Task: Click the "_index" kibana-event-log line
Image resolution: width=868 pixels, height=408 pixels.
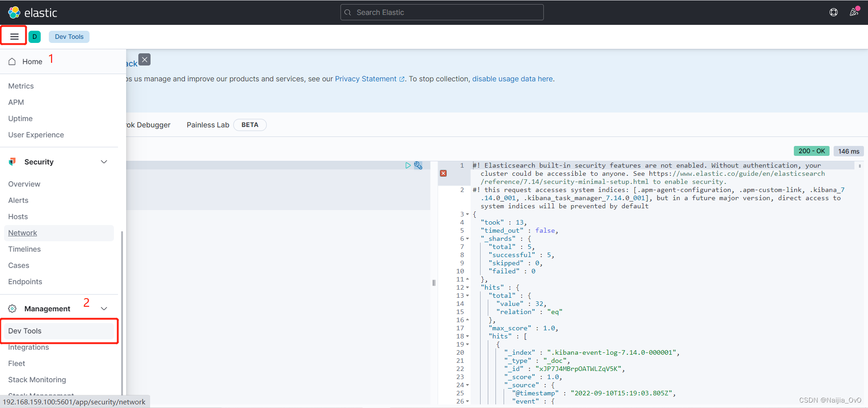Action: 592,352
